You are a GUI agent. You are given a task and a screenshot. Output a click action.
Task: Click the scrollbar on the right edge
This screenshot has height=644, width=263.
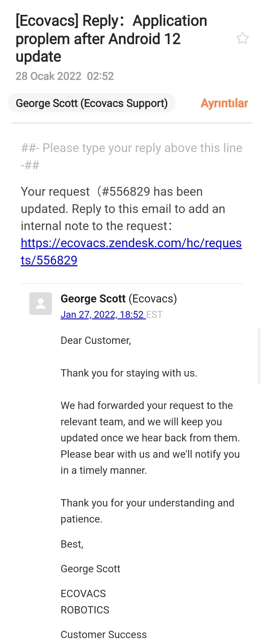tap(259, 356)
